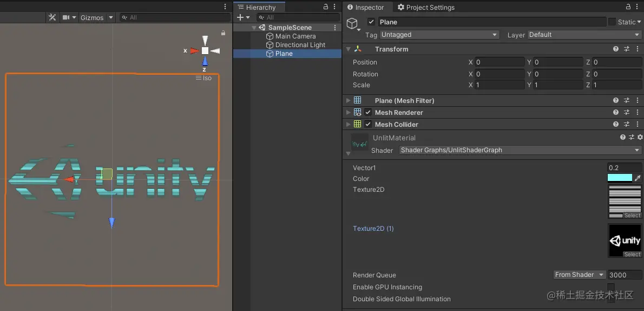Open the Hierarchy panel options menu
The width and height of the screenshot is (644, 311).
click(336, 7)
